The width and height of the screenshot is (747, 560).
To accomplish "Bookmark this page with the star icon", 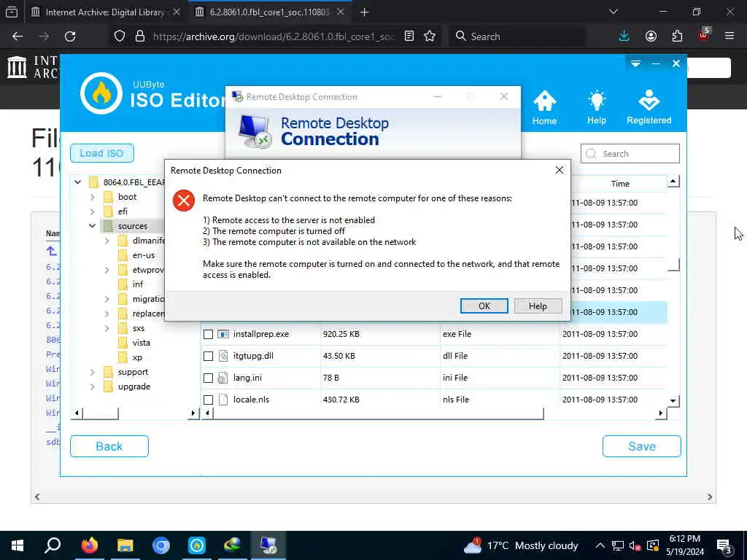I will pyautogui.click(x=429, y=36).
